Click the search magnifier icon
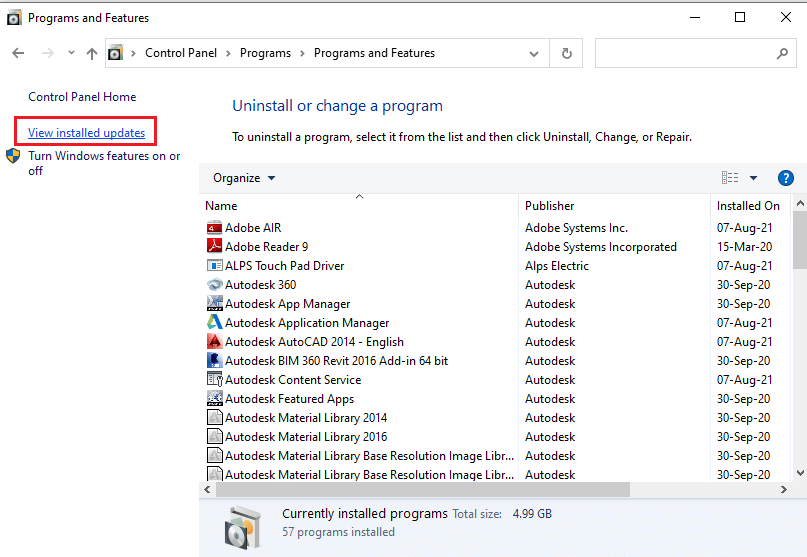The width and height of the screenshot is (807, 557). (x=782, y=53)
